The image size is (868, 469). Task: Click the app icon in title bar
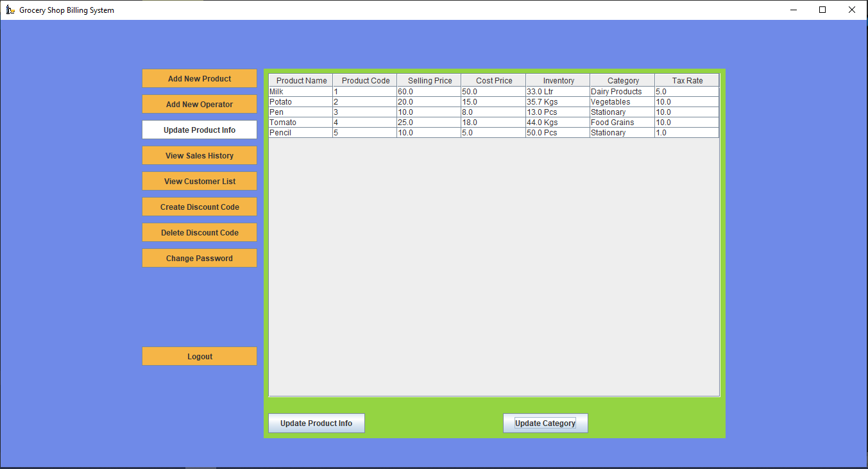[x=10, y=10]
